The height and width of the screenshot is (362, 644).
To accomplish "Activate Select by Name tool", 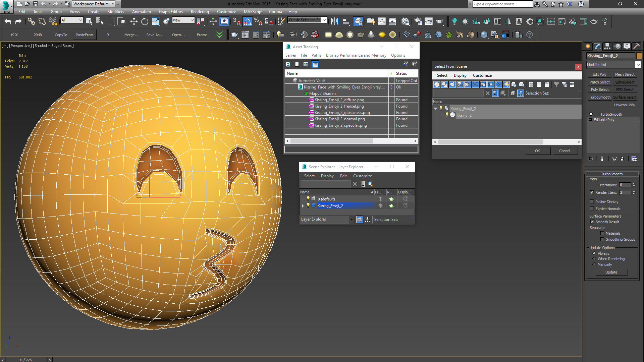I will 100,21.
